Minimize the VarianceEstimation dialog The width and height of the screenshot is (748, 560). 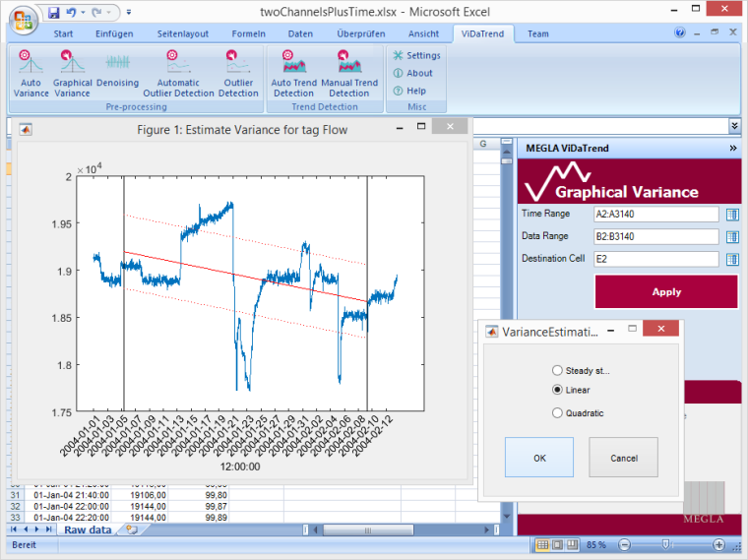610,330
